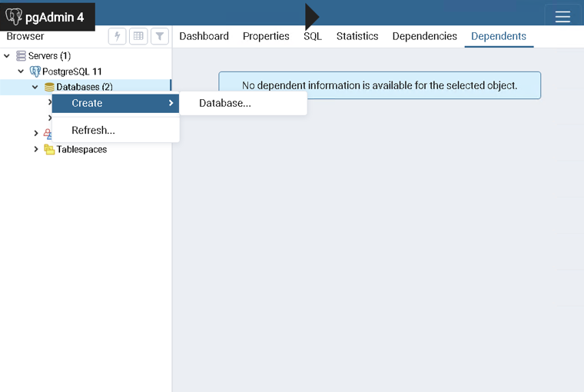Screen dimensions: 584x392
Task: Click the no dependent information message
Action: click(x=380, y=85)
